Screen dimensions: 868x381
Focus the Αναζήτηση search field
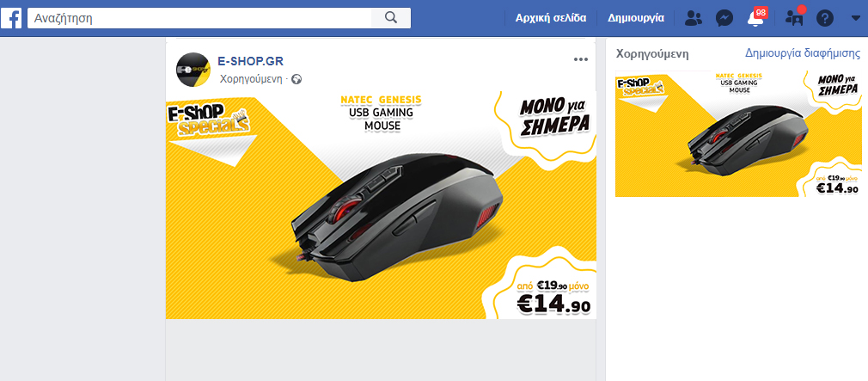pyautogui.click(x=199, y=18)
